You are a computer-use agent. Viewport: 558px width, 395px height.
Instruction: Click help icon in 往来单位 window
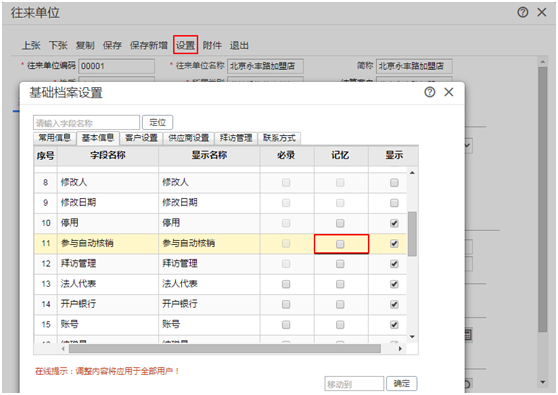[522, 12]
